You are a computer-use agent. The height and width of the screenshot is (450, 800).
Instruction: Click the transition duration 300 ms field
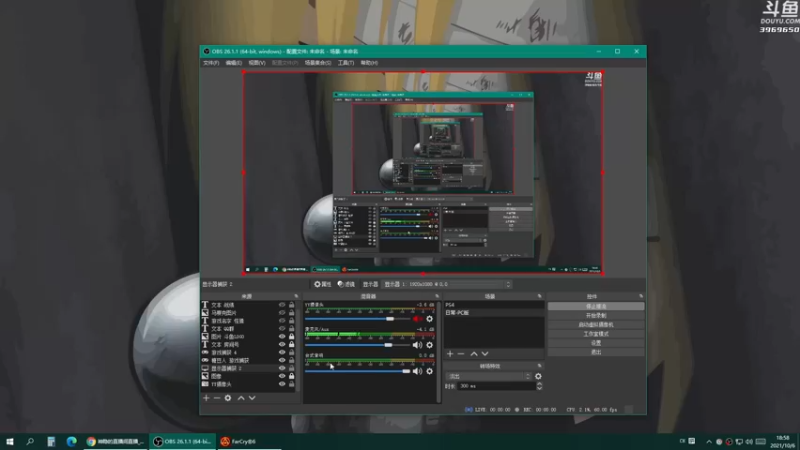point(496,386)
